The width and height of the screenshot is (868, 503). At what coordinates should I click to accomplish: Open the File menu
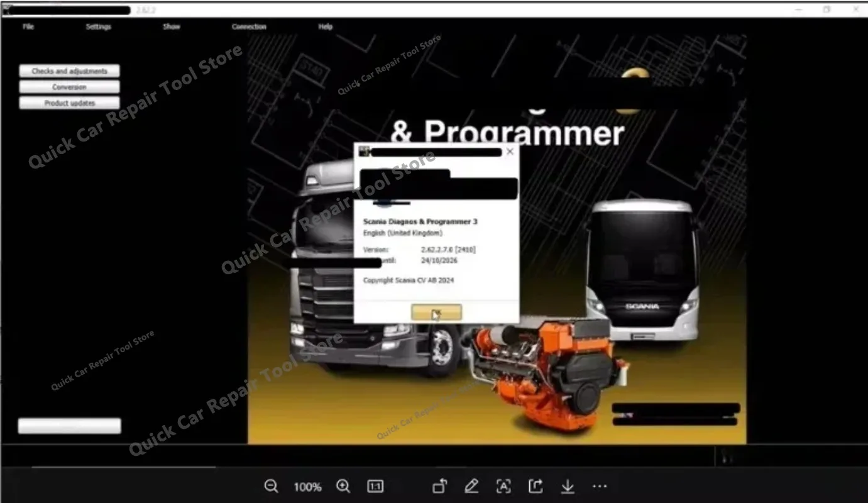coord(28,26)
